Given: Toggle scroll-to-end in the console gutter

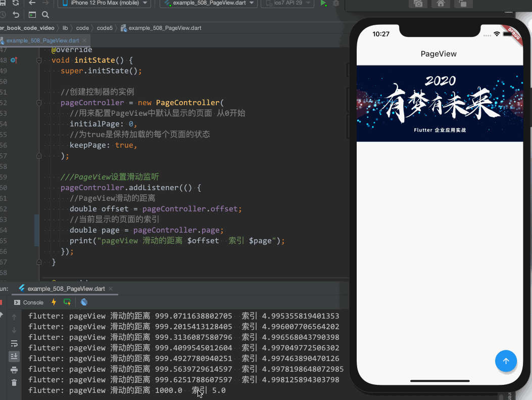Looking at the screenshot, I should coord(14,357).
